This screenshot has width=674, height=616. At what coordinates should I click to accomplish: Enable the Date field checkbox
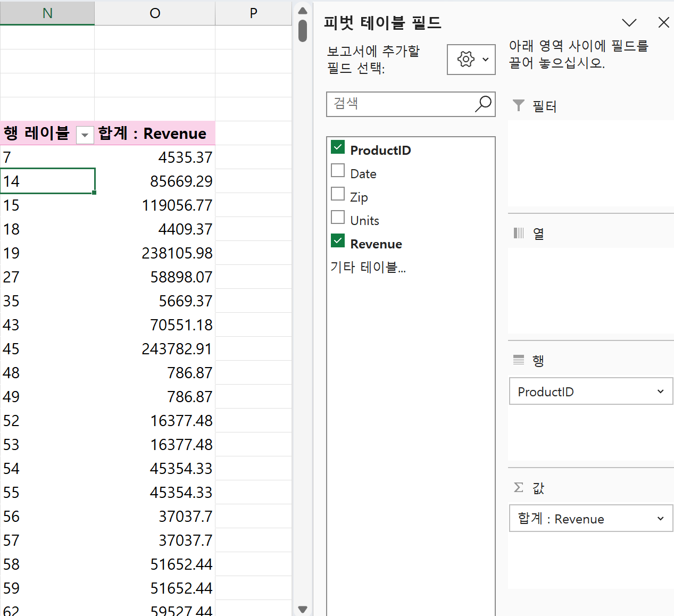pos(338,171)
